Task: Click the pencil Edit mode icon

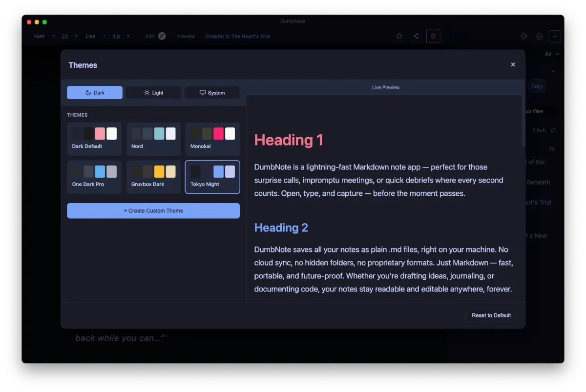Action: tap(162, 36)
